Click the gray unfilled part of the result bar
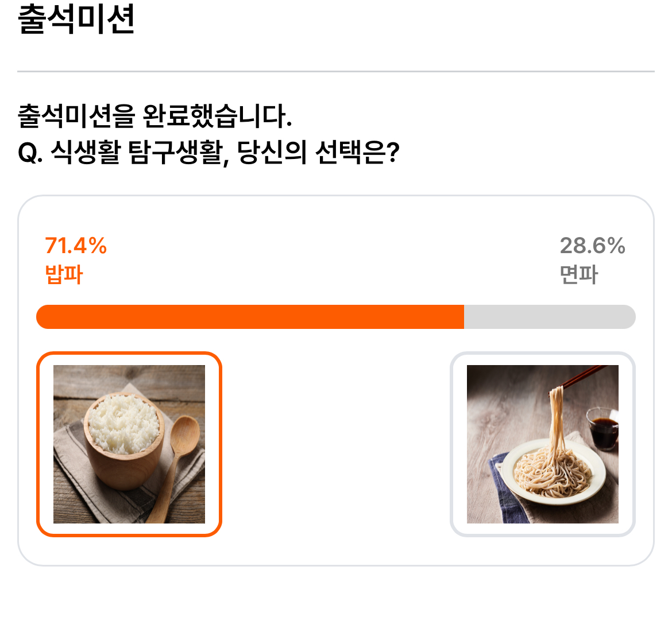This screenshot has width=672, height=636. click(550, 317)
